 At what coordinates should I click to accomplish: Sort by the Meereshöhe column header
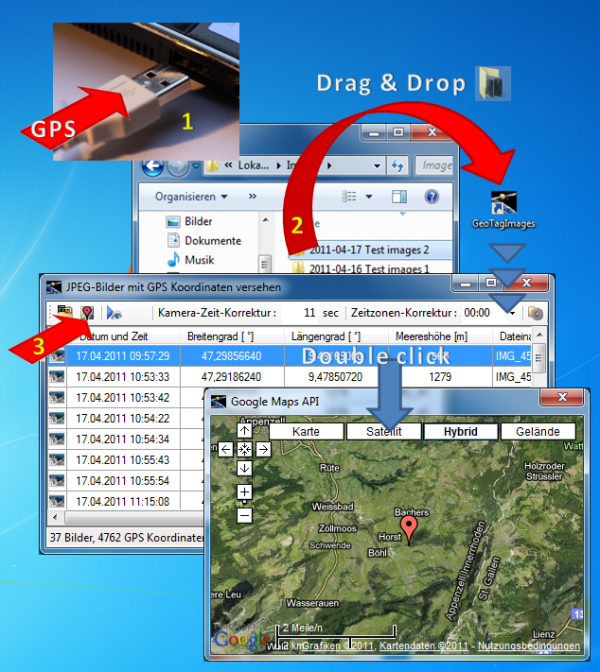click(440, 336)
